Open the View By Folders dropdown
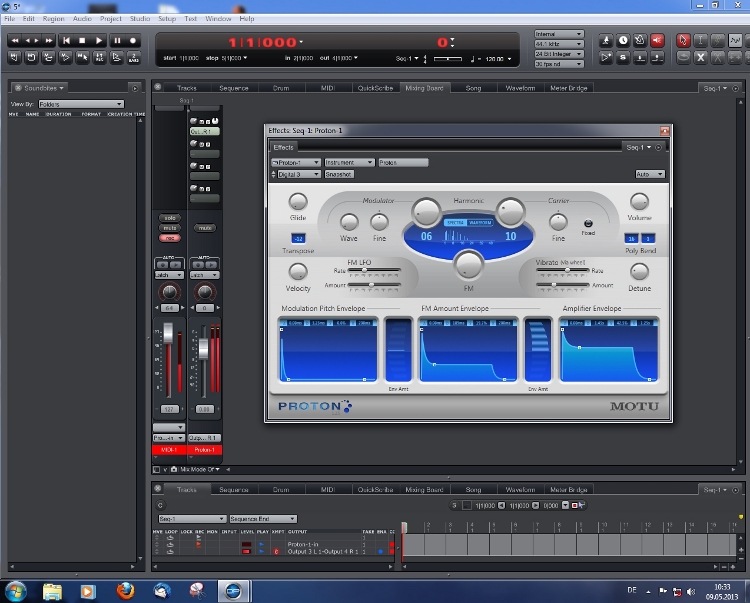The image size is (750, 603). coord(81,104)
